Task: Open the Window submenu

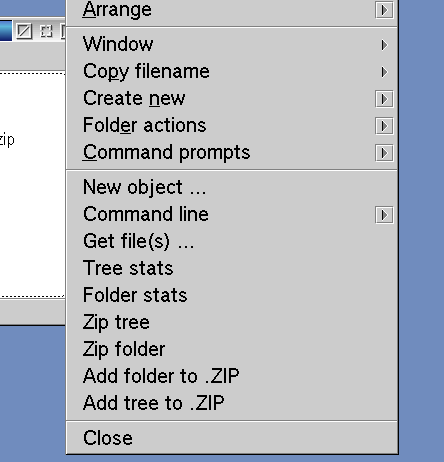Action: (x=232, y=44)
